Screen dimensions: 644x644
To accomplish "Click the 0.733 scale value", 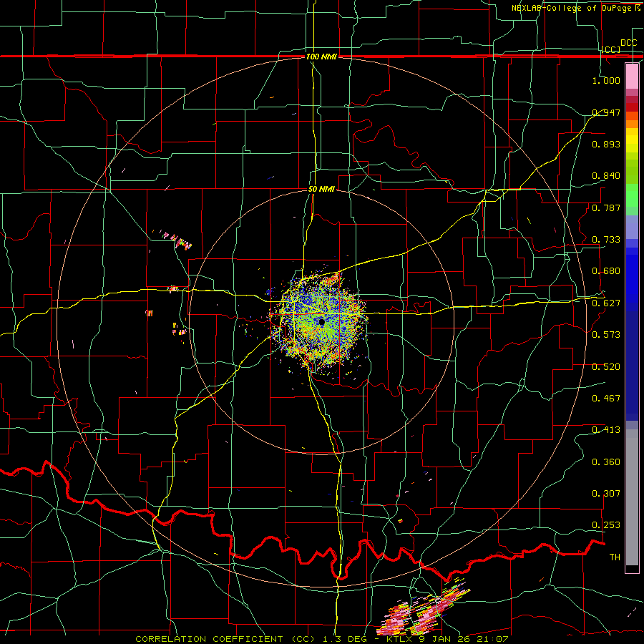I will click(606, 239).
